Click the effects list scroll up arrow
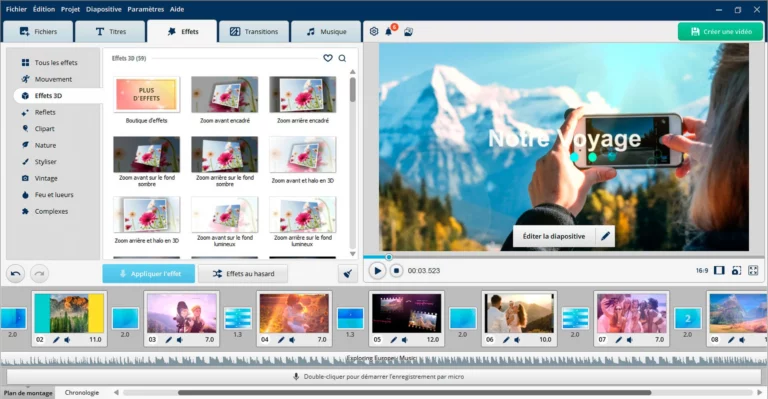The height and width of the screenshot is (399, 768). [x=353, y=72]
